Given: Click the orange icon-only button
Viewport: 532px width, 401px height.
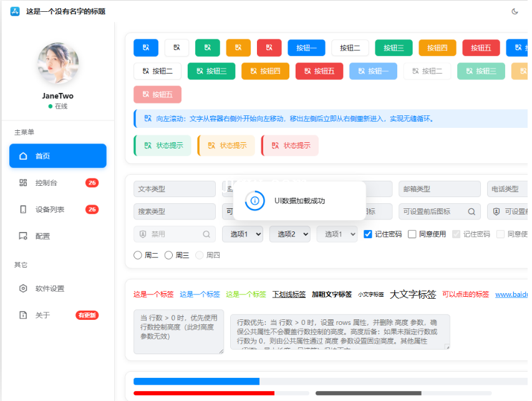Looking at the screenshot, I should [x=238, y=47].
